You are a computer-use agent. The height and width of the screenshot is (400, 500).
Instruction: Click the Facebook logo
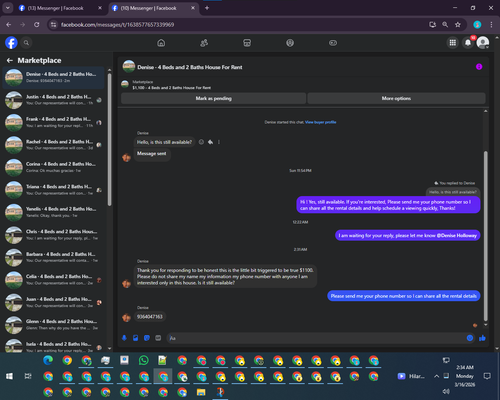click(x=11, y=43)
